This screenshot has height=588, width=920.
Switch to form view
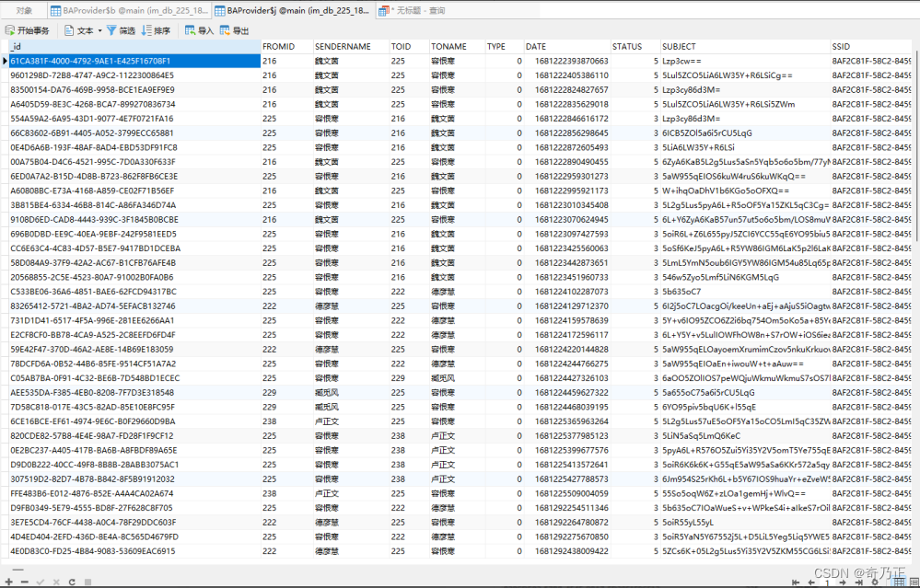pos(914,582)
